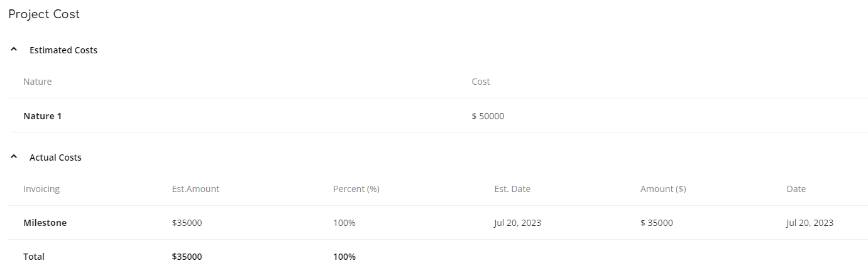The width and height of the screenshot is (868, 273).
Task: Collapse the Estimated Costs section chevron
Action: 14,50
